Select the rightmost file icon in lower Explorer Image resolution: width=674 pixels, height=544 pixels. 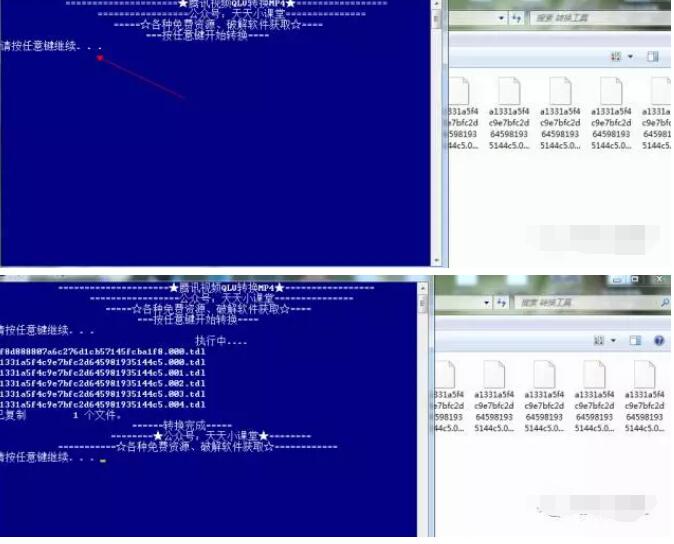click(x=644, y=374)
